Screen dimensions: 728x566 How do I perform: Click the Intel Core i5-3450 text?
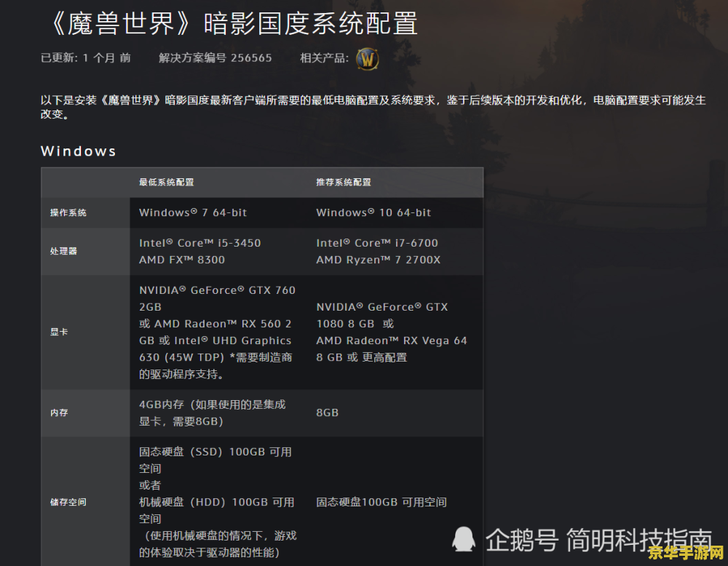(200, 243)
